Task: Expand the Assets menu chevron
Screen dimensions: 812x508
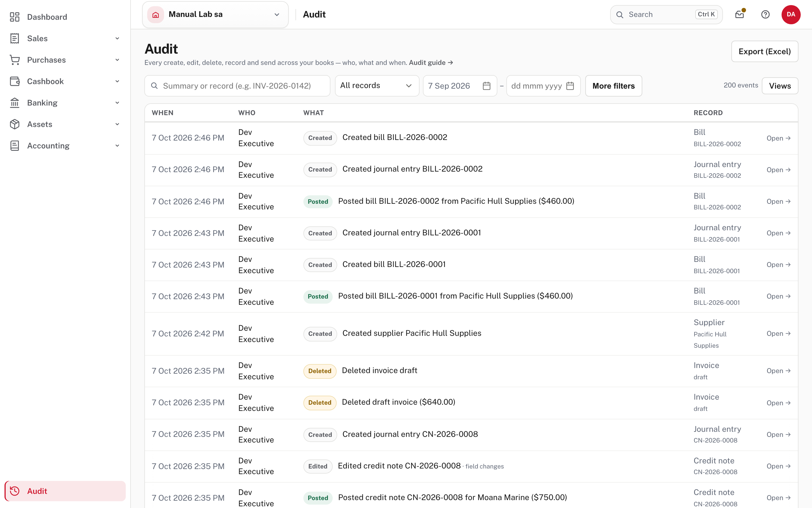Action: (x=117, y=124)
